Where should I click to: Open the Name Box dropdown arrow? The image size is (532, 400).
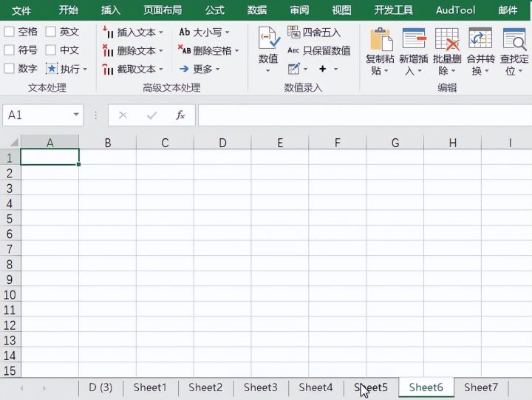[x=76, y=115]
